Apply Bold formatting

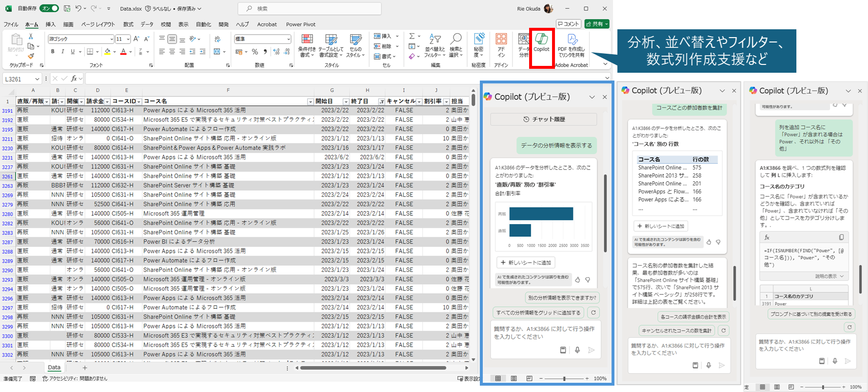pos(53,51)
